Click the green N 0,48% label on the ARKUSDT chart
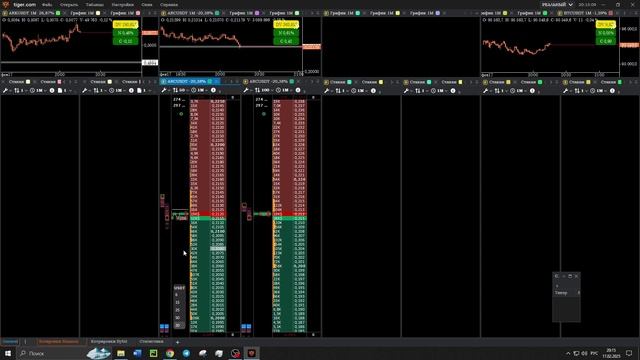This screenshot has width=640, height=360. (125, 33)
